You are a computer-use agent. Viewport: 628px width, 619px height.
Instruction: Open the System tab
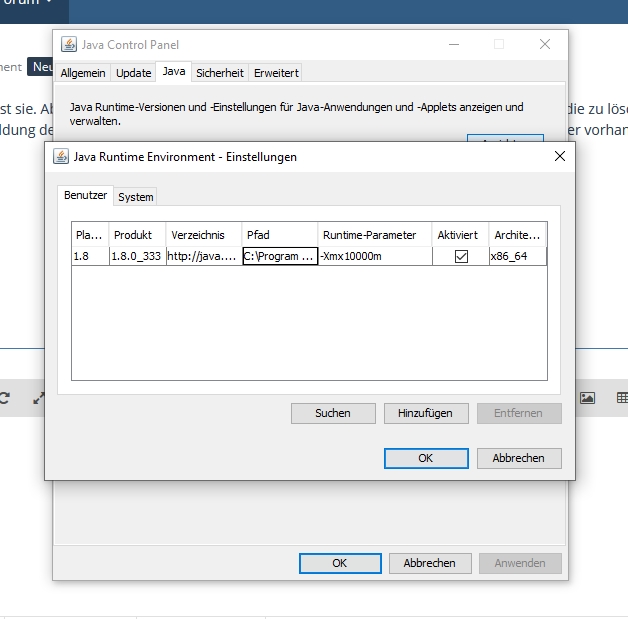[x=135, y=197]
